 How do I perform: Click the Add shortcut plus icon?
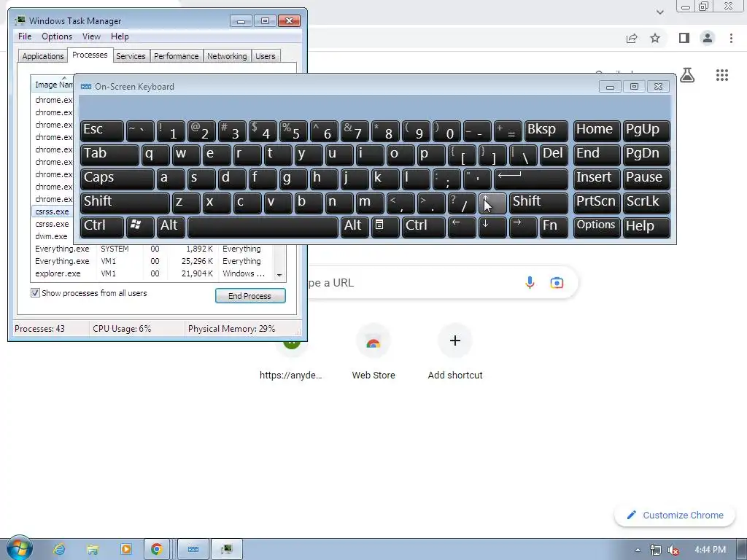[x=455, y=341]
